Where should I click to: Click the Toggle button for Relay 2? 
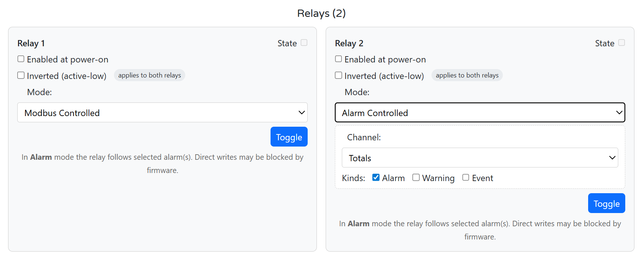607,203
